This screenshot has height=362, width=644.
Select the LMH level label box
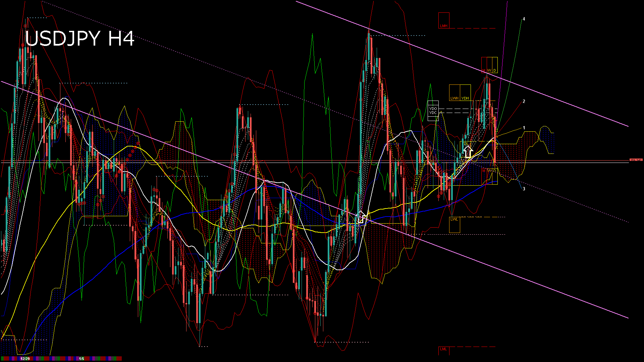(x=444, y=20)
